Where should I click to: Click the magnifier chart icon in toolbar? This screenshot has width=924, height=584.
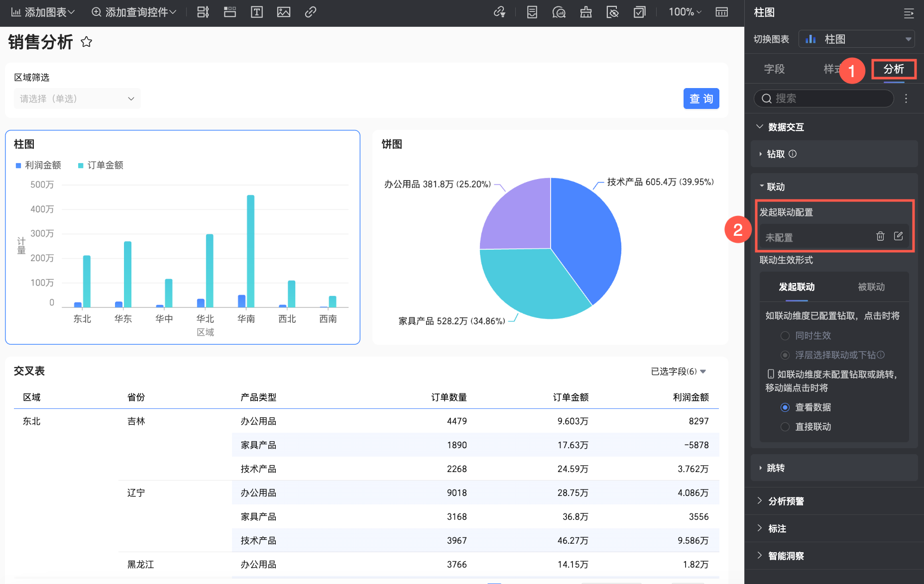559,12
